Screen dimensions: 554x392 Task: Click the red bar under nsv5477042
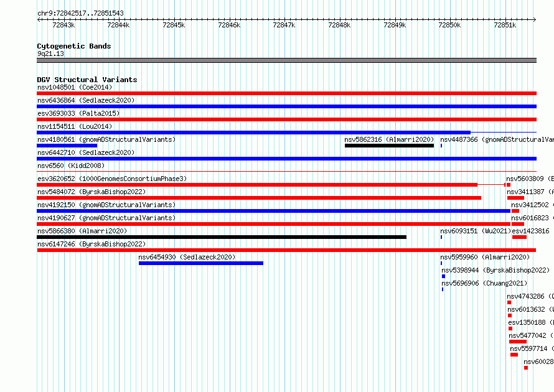[x=518, y=342]
